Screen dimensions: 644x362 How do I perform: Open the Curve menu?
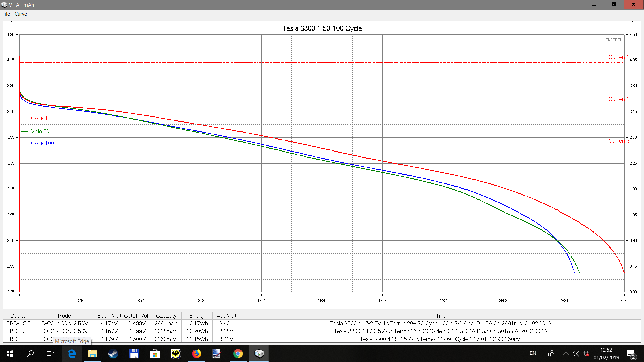(21, 14)
